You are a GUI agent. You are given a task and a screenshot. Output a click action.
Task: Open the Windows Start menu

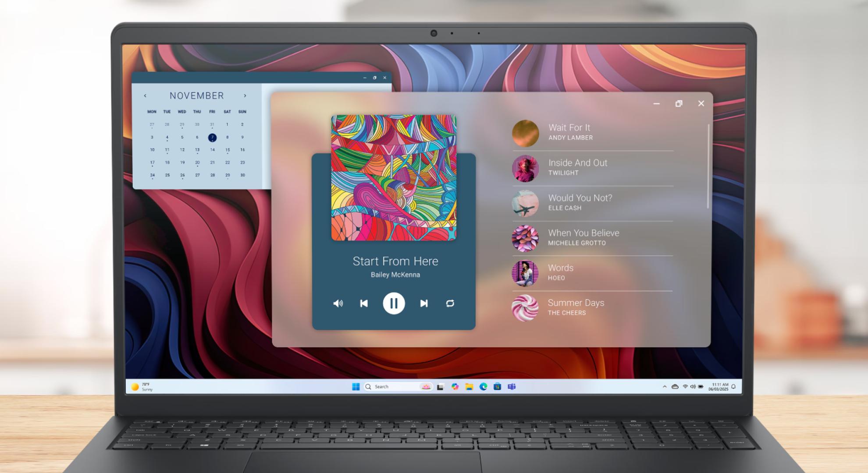point(356,387)
